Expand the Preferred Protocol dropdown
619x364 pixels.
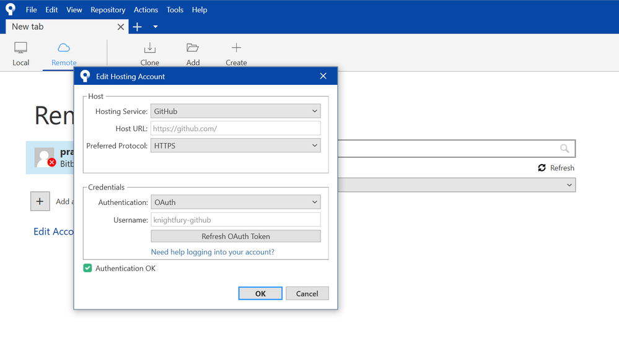(235, 145)
